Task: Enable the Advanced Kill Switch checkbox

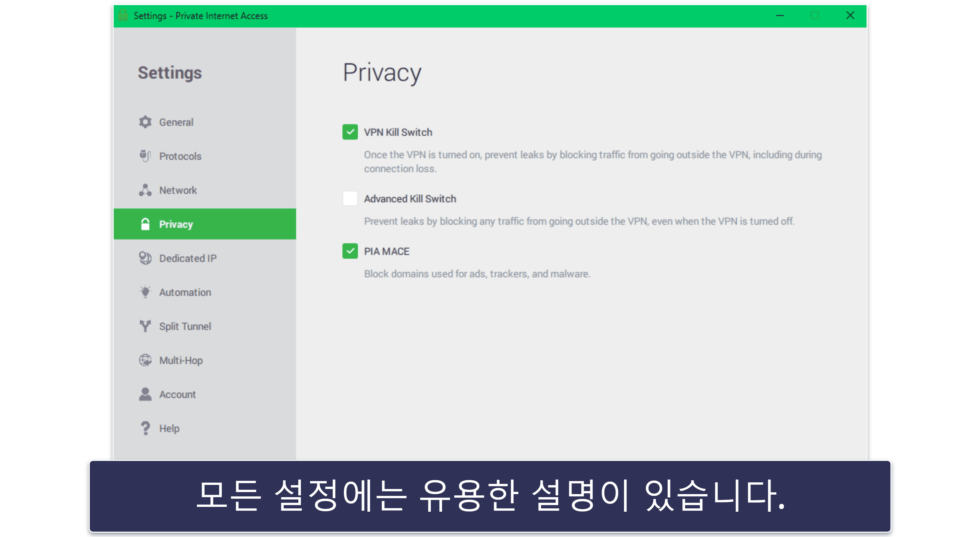Action: coord(350,198)
